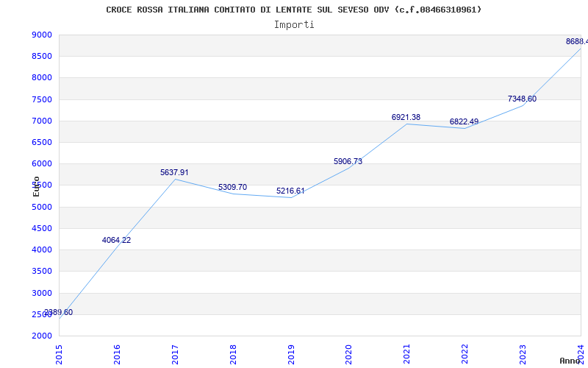The height and width of the screenshot is (368, 588).
Task: Click the y-axis value 3000
Action: point(43,293)
